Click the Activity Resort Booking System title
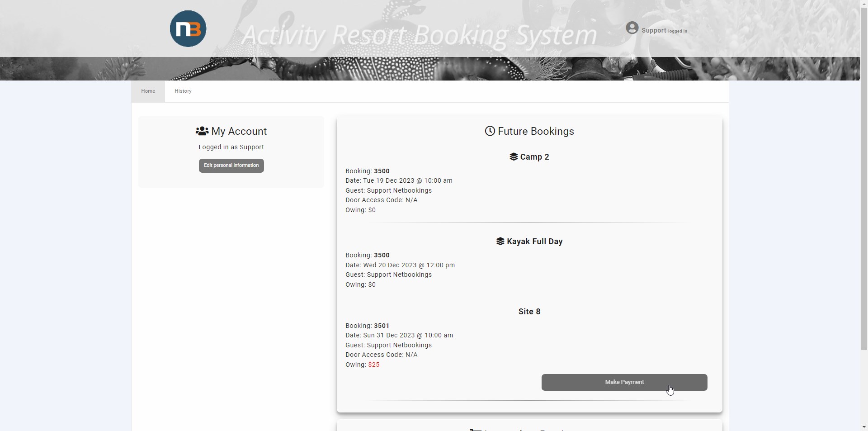The image size is (868, 431). (419, 35)
